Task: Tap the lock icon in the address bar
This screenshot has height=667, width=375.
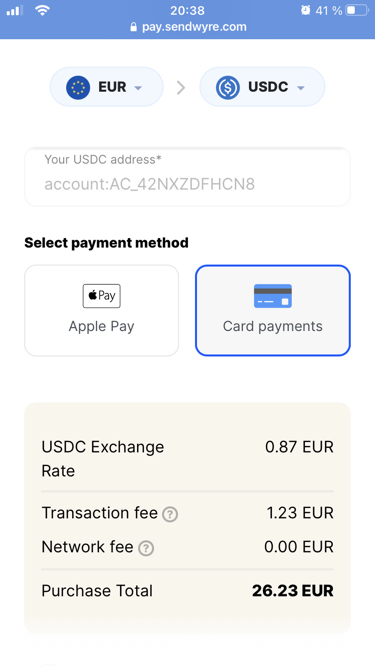Action: point(134,27)
